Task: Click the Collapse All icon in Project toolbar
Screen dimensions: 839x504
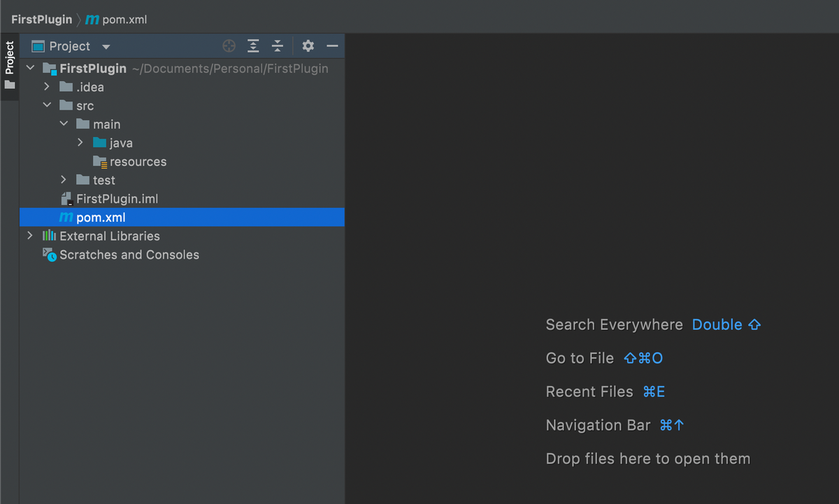Action: (278, 46)
